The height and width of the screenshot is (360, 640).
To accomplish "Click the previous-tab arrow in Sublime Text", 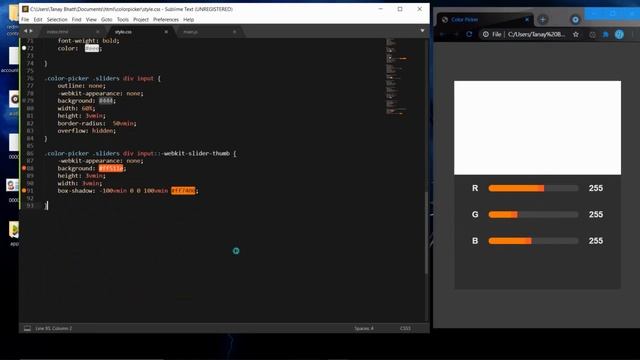I will point(25,31).
